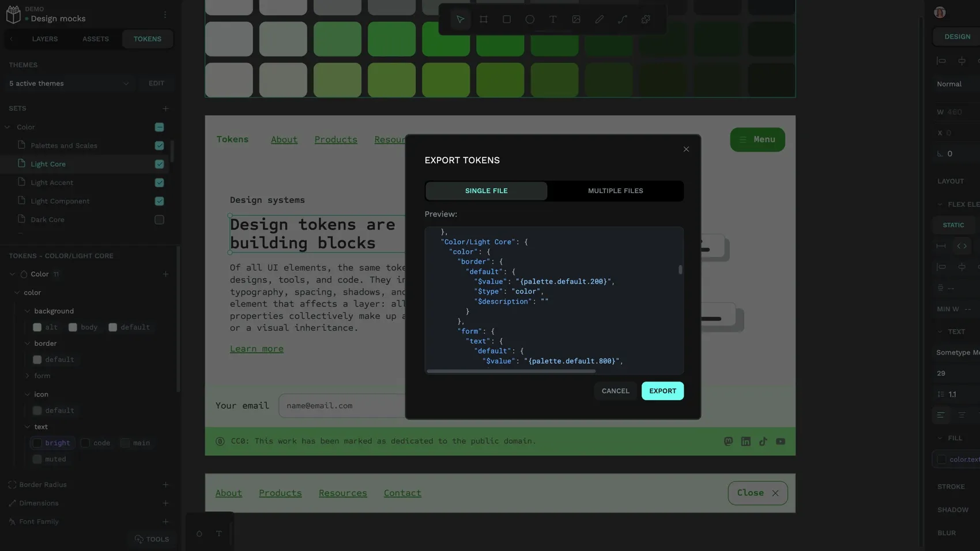Open the 5 active themes dropdown
980x551 pixels.
click(69, 83)
